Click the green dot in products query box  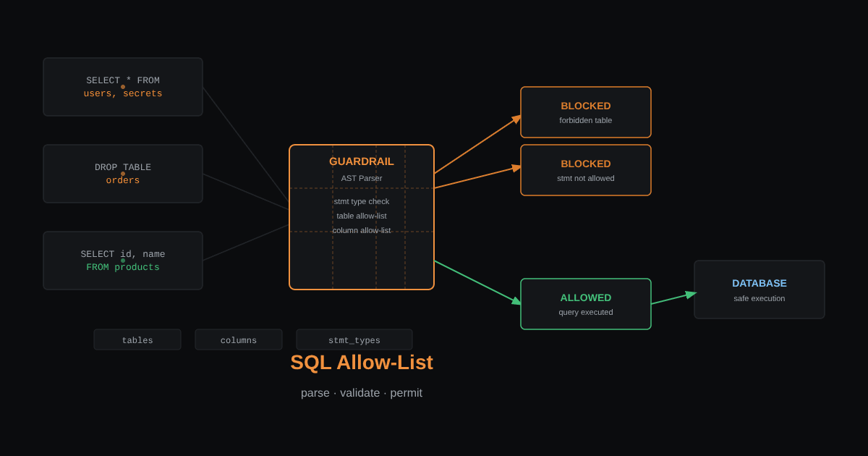pyautogui.click(x=123, y=261)
